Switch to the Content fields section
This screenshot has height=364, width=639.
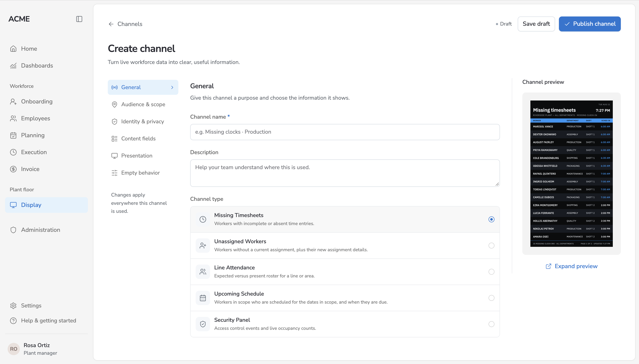coord(143,139)
